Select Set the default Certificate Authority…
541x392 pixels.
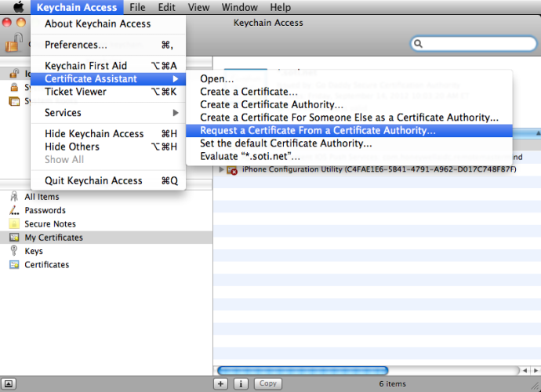[349, 143]
